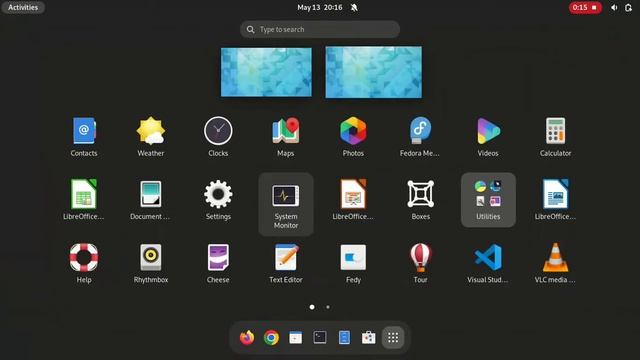
Task: Open Software center from the dock
Action: click(369, 338)
